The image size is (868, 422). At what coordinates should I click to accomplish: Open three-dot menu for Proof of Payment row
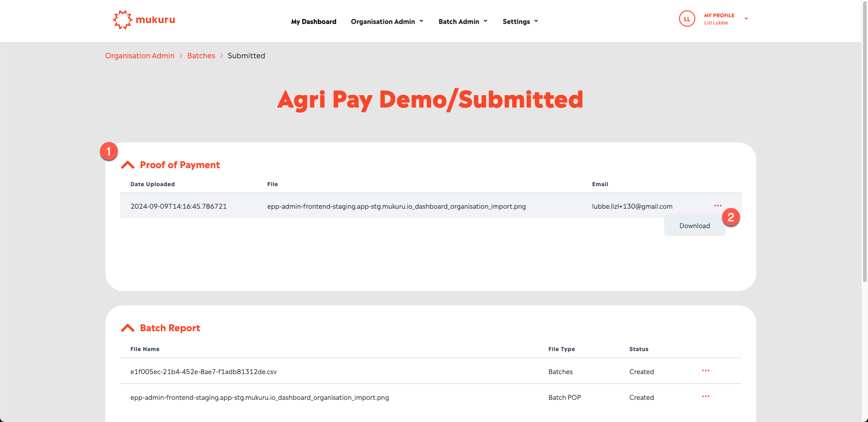click(717, 206)
